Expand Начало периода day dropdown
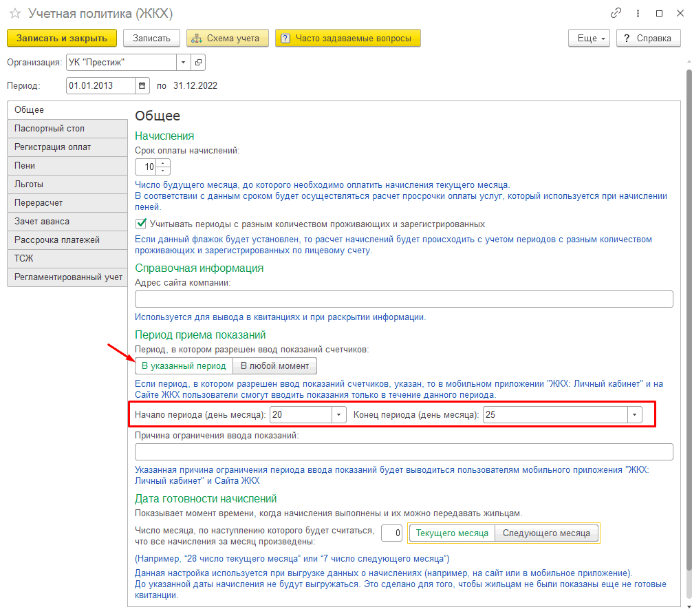 coord(338,415)
